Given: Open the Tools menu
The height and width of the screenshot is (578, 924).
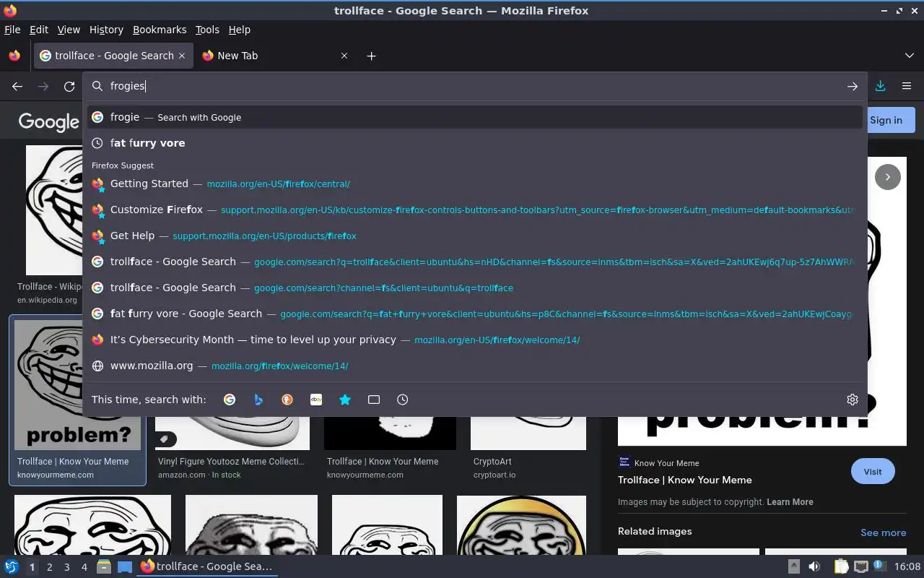Looking at the screenshot, I should coord(207,30).
